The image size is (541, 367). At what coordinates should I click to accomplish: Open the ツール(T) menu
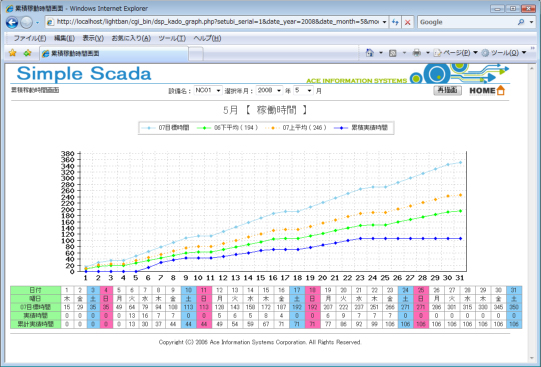(x=172, y=38)
